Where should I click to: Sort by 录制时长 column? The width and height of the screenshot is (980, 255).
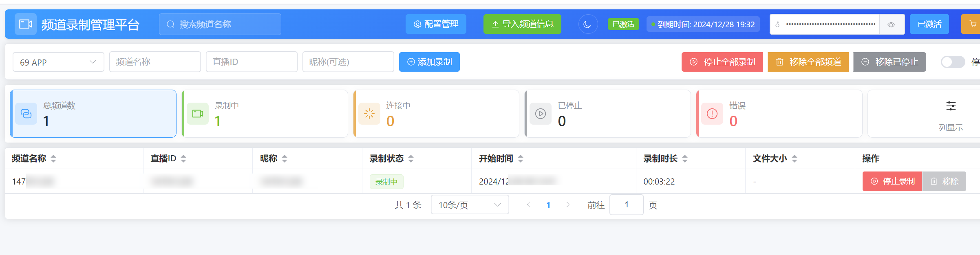685,158
